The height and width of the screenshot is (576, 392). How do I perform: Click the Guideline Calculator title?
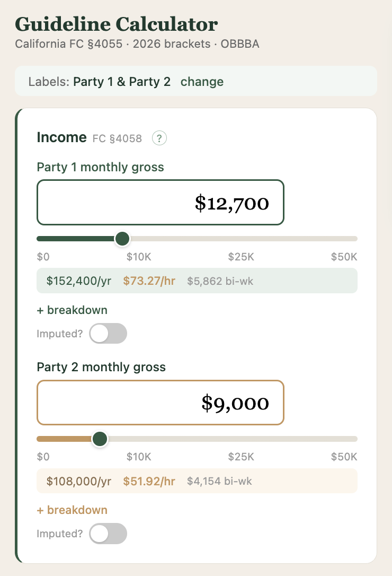[x=116, y=24]
